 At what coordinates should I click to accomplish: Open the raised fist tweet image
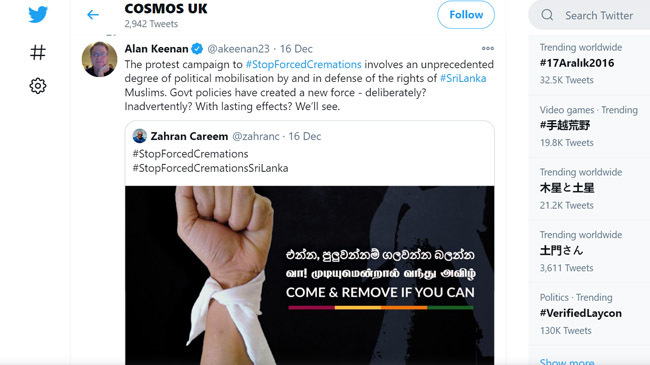[x=310, y=275]
